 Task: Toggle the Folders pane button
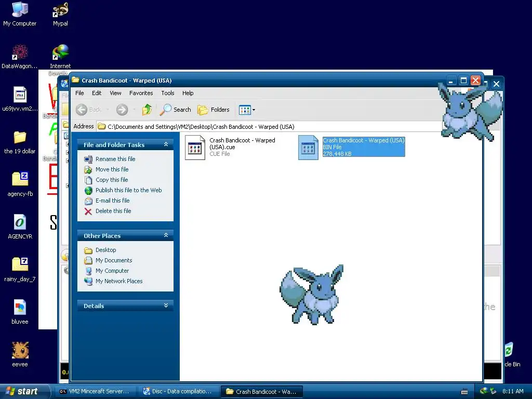tap(214, 110)
